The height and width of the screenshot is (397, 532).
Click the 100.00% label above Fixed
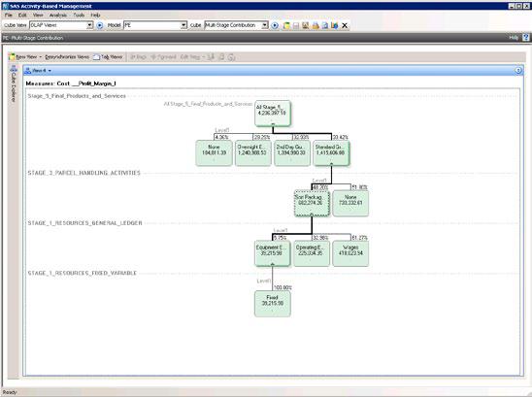(283, 288)
